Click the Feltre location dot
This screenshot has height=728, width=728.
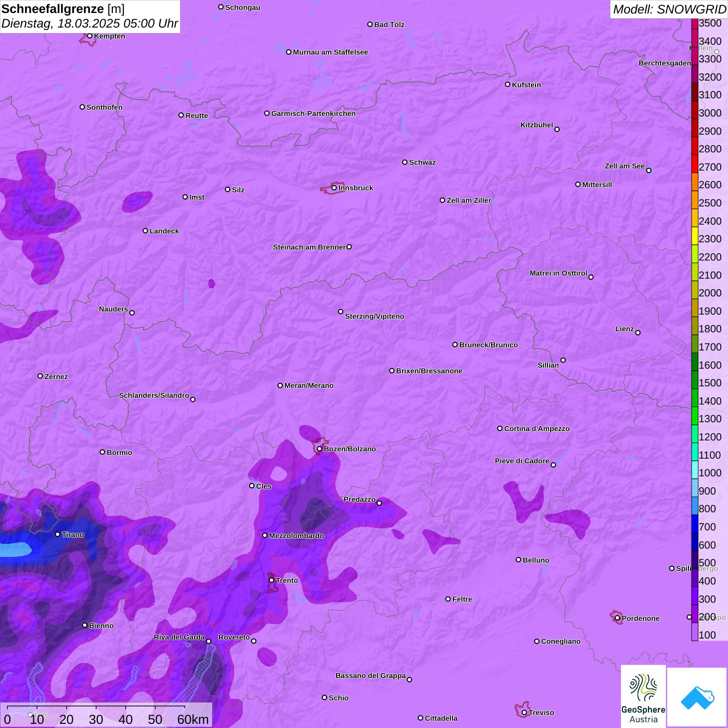[448, 599]
